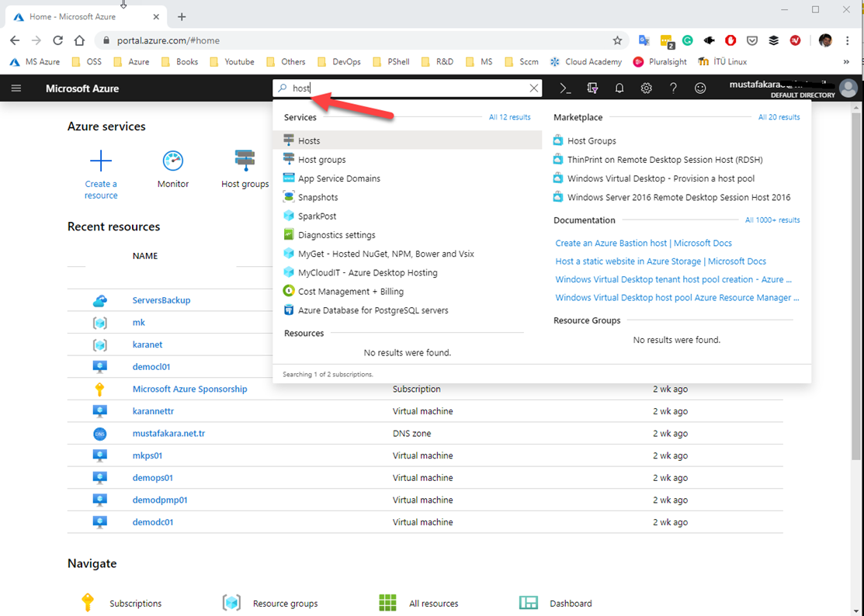Open the feedback smiley icon
This screenshot has height=616, width=864.
coord(699,88)
